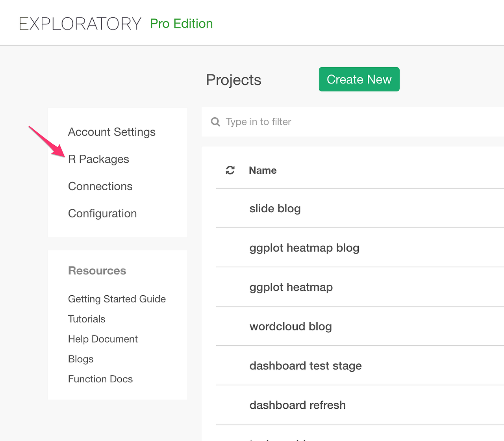Open Account Settings
Screen dimensions: 504x441
(x=112, y=132)
